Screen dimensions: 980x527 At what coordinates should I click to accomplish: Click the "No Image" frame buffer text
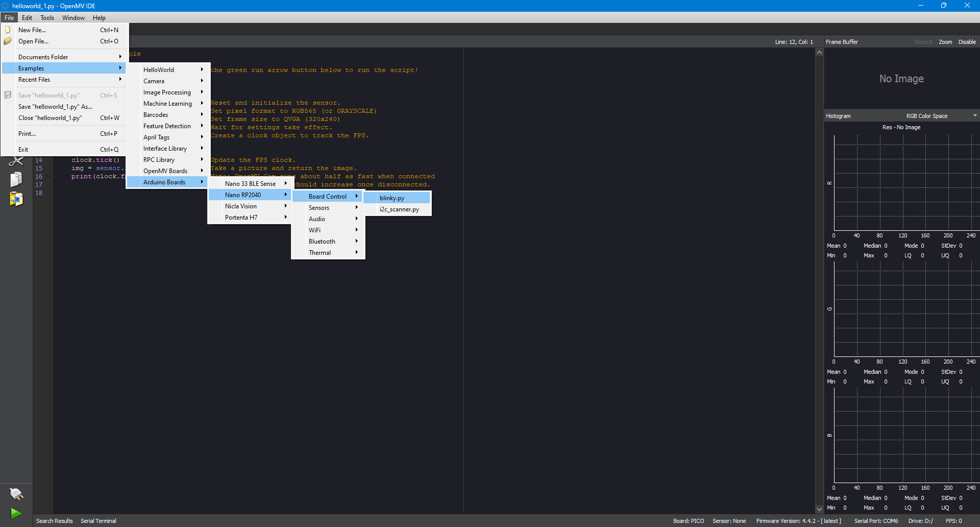(901, 79)
